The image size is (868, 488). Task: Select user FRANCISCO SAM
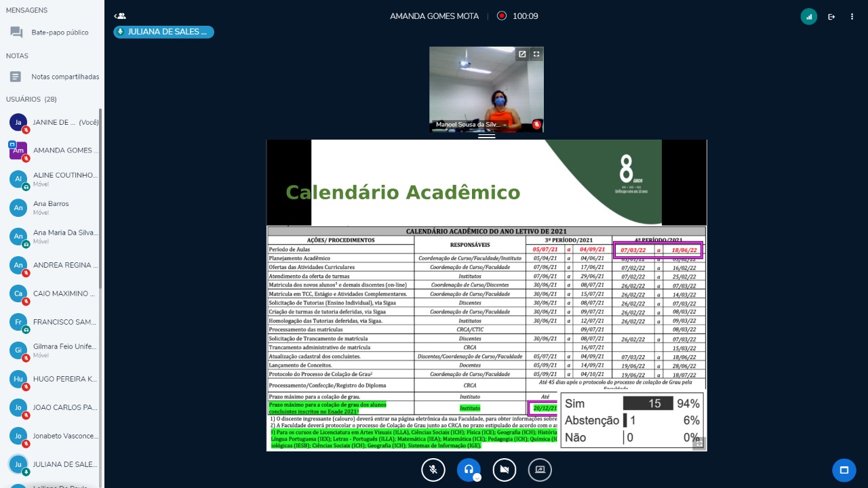53,322
